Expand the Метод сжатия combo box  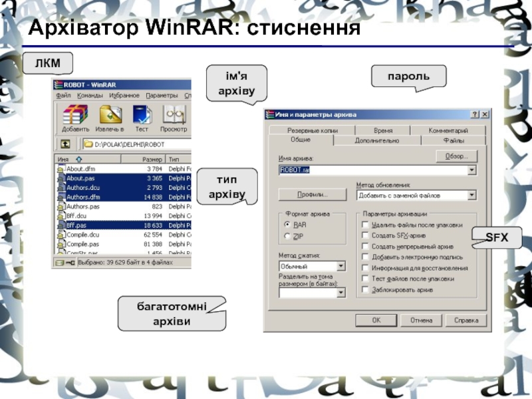341,266
